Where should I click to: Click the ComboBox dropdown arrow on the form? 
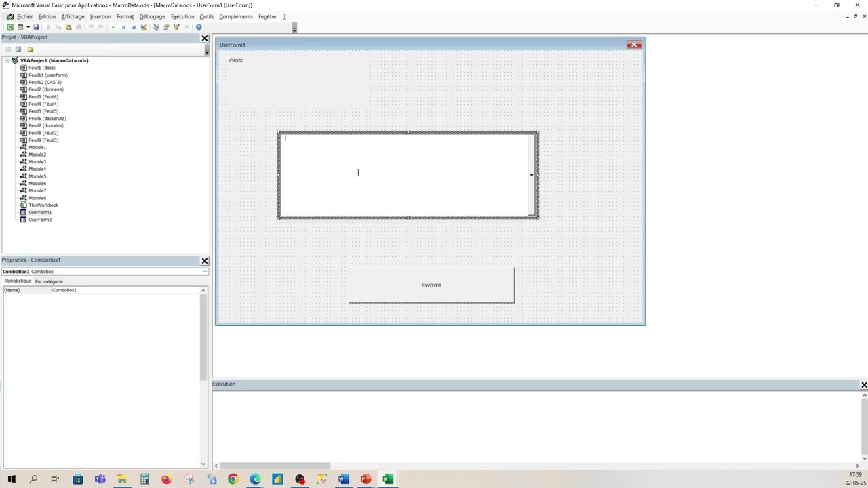pos(532,175)
